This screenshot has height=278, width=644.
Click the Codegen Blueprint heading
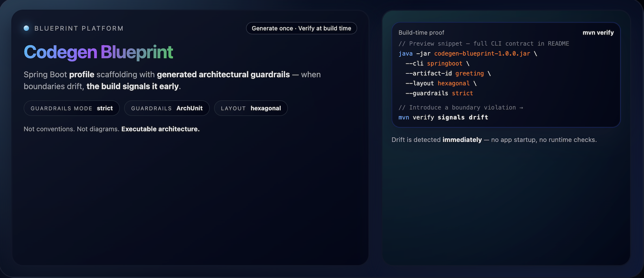98,52
